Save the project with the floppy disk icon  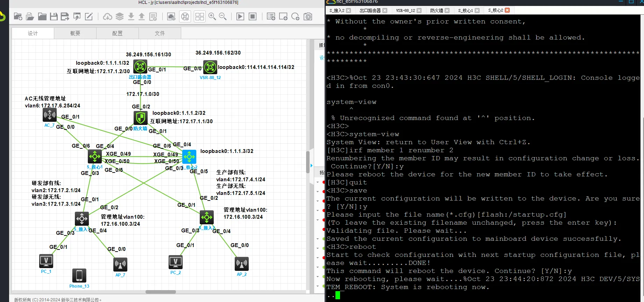pyautogui.click(x=54, y=16)
